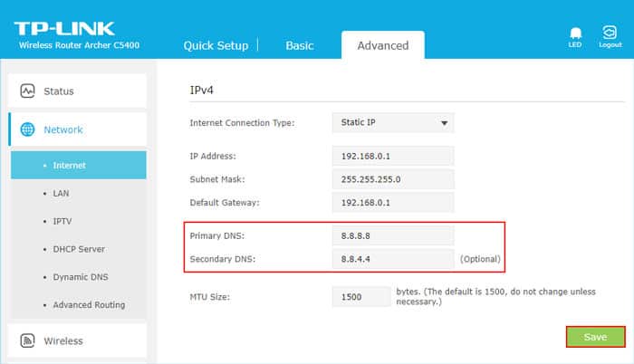Click the LED bell icon
The height and width of the screenshot is (364, 634).
point(575,34)
